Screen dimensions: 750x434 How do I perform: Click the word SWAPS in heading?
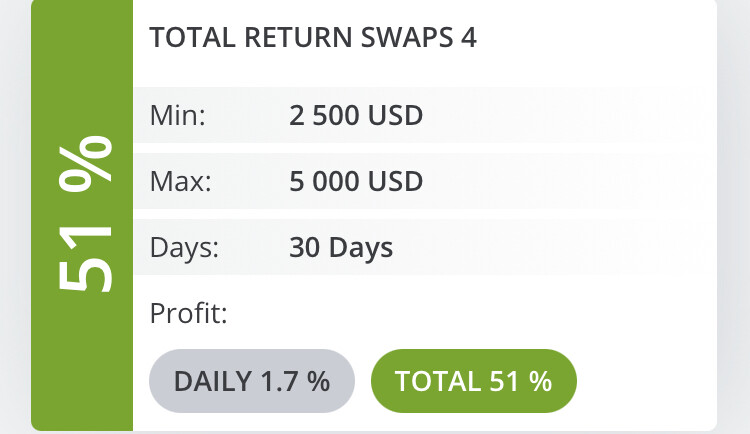coord(407,38)
